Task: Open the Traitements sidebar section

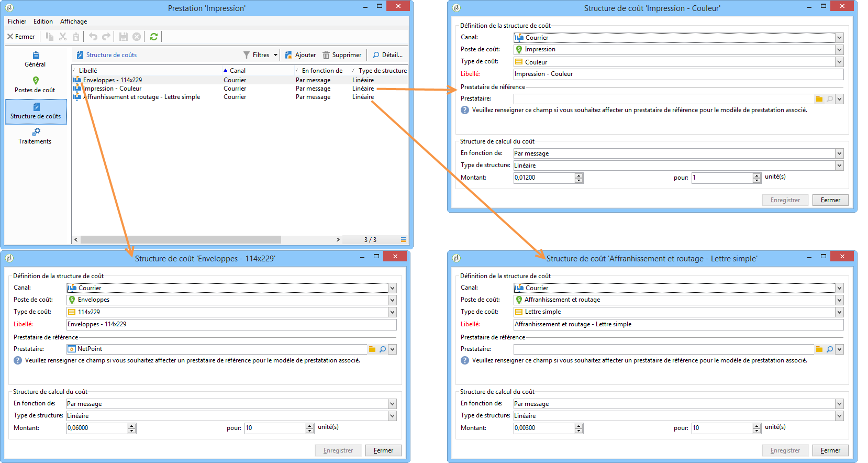Action: 36,136
